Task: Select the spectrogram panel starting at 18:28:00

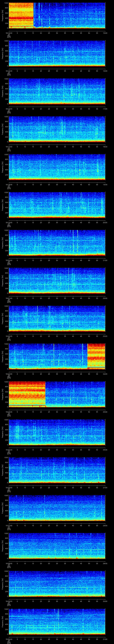Action: (57, 546)
